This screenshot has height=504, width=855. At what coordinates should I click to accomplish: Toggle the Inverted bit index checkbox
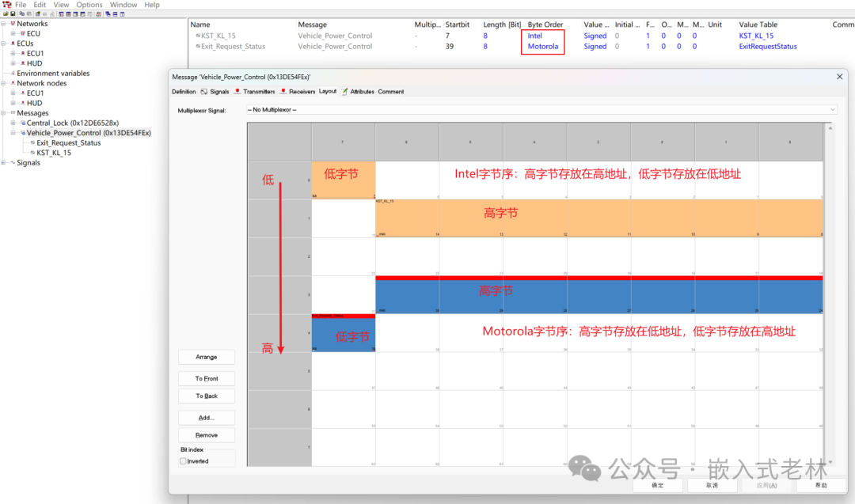click(183, 461)
